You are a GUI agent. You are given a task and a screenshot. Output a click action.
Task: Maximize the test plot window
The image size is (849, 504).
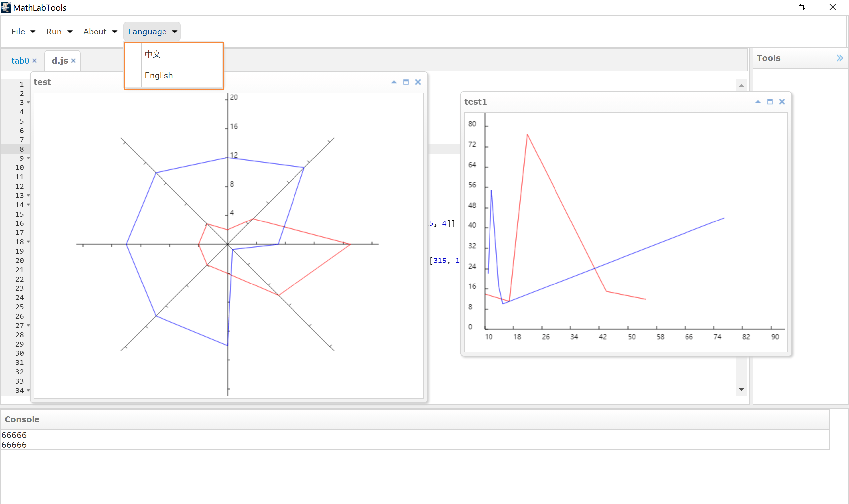pos(406,82)
